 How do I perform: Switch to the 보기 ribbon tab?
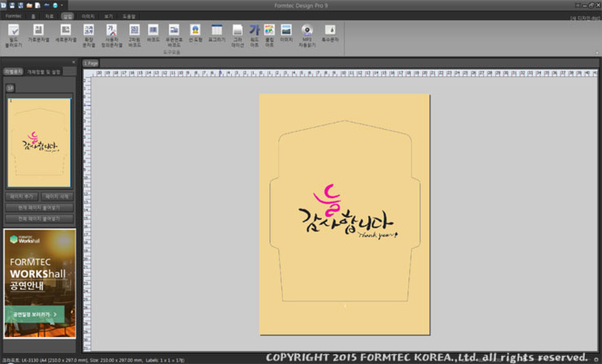point(109,16)
